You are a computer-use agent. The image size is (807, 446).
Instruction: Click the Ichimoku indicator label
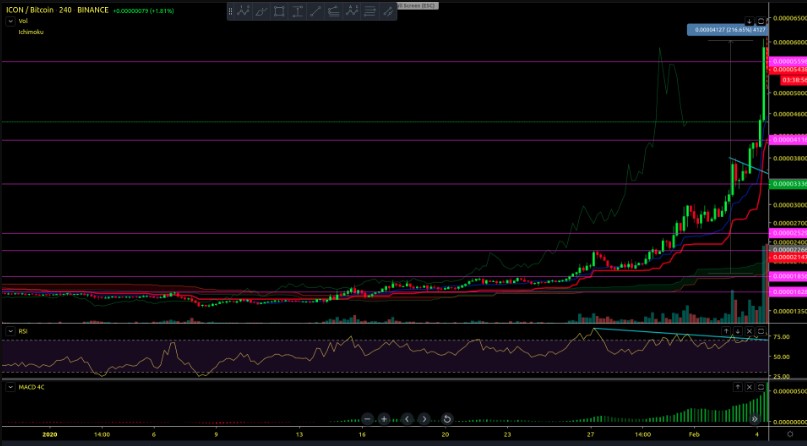[29, 31]
